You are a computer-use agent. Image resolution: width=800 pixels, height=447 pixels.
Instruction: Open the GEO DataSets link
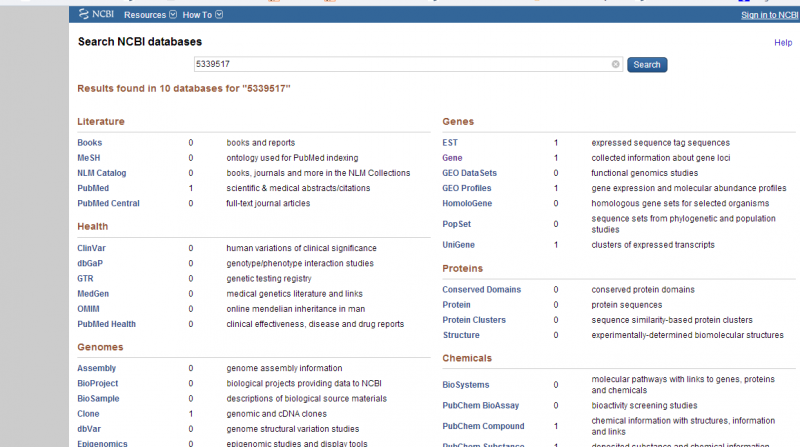click(x=469, y=173)
